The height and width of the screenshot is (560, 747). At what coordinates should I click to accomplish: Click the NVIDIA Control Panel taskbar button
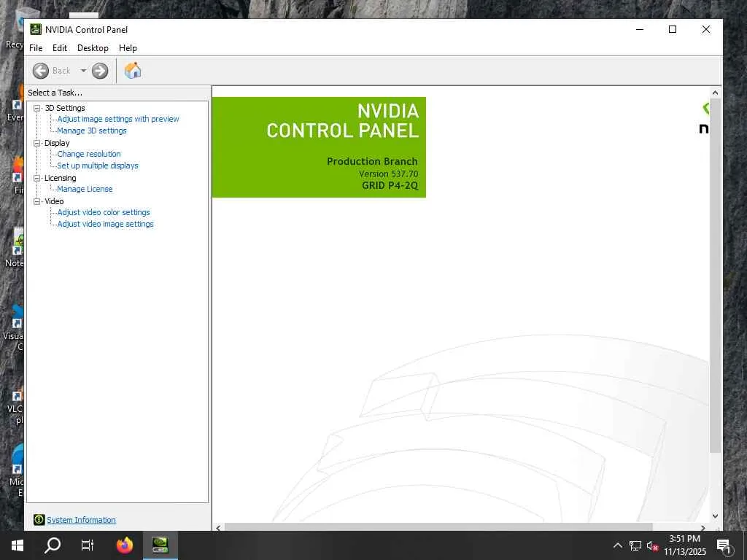[160, 545]
